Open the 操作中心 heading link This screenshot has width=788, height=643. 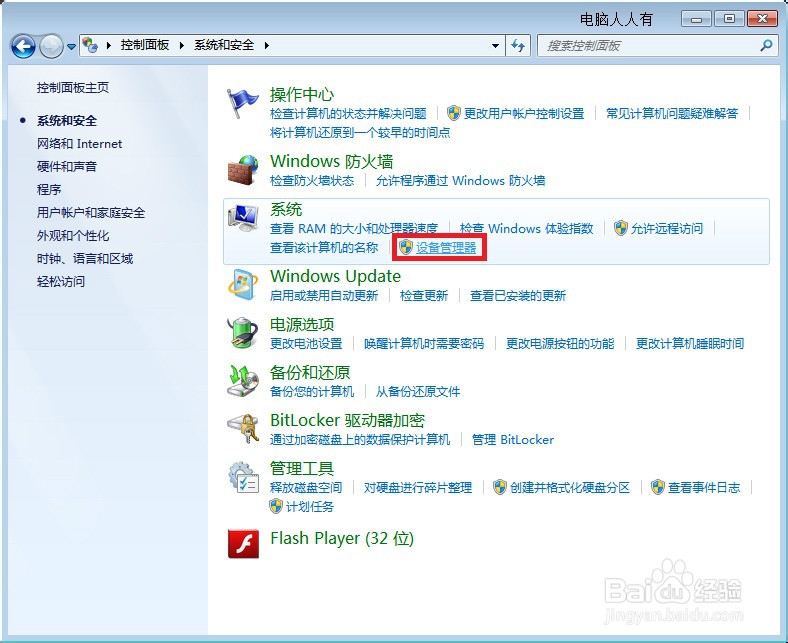[302, 94]
